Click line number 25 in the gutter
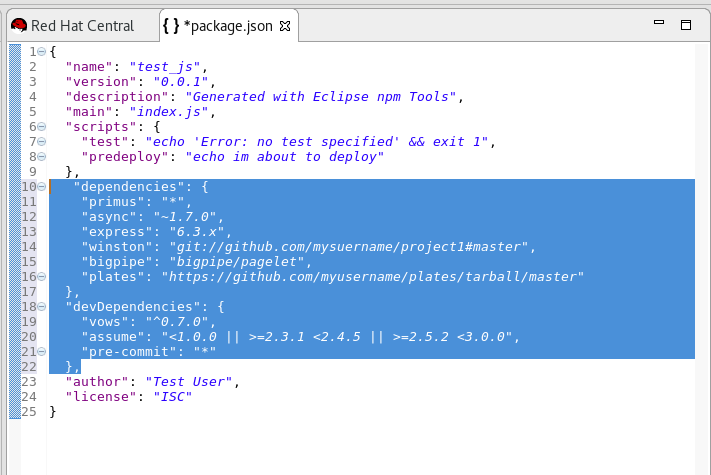711x475 pixels. click(x=30, y=411)
